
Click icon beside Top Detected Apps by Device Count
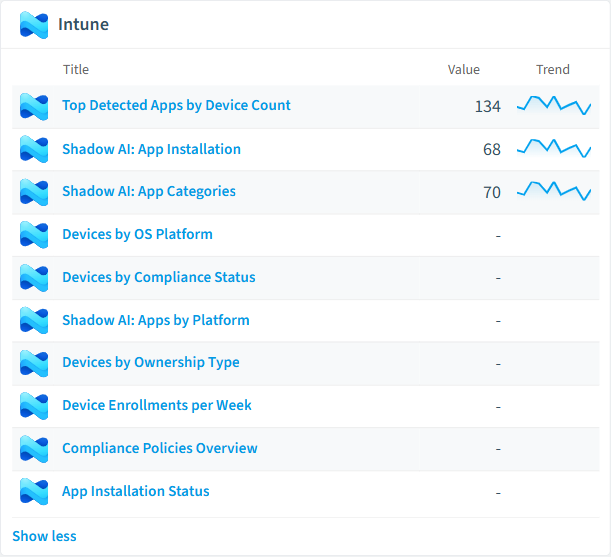coord(34,106)
